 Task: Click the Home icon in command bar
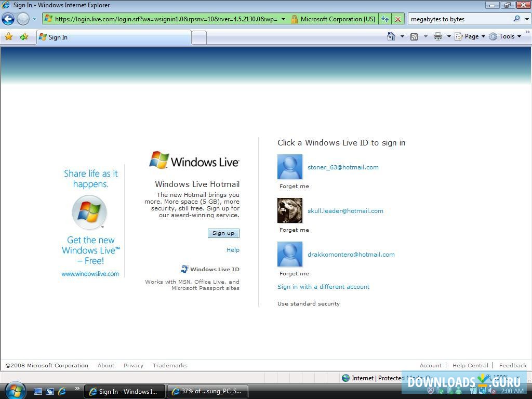tap(391, 36)
